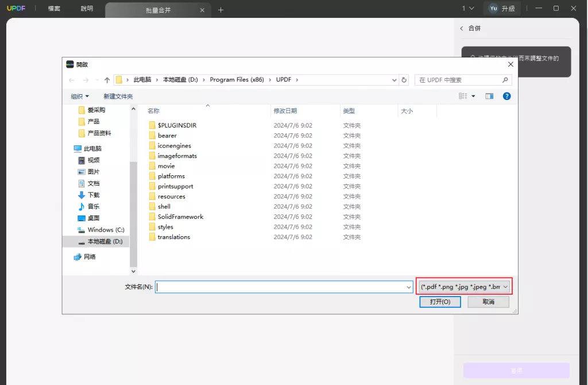Screen dimensions: 588x385
Task: Click the Back navigation arrow in dialog
Action: pyautogui.click(x=72, y=80)
